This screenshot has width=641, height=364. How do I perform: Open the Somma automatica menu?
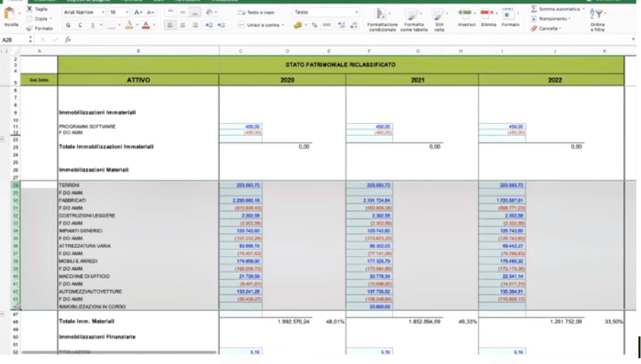(557, 9)
